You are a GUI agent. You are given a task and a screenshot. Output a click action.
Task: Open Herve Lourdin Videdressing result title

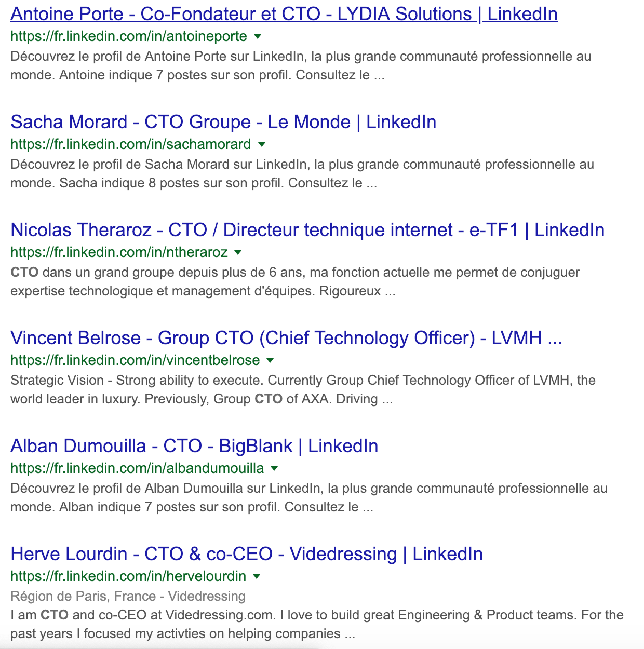tap(247, 554)
